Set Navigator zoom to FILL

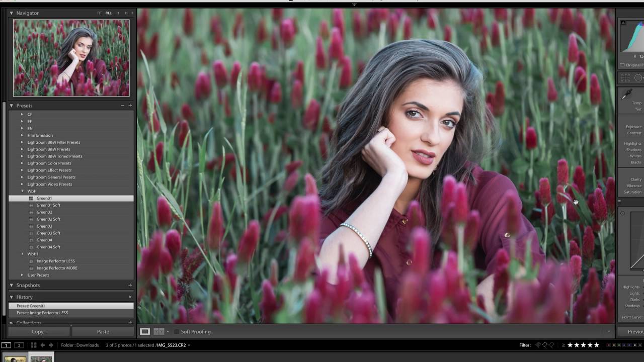tap(108, 13)
